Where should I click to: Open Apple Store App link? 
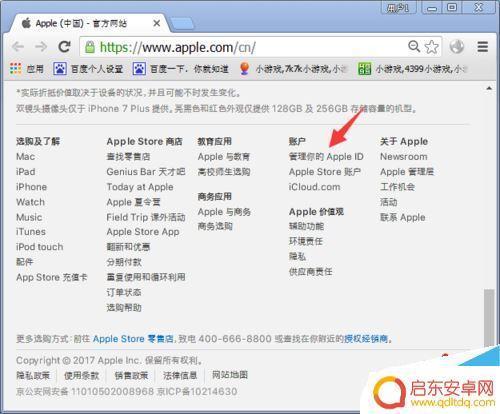[x=143, y=232]
